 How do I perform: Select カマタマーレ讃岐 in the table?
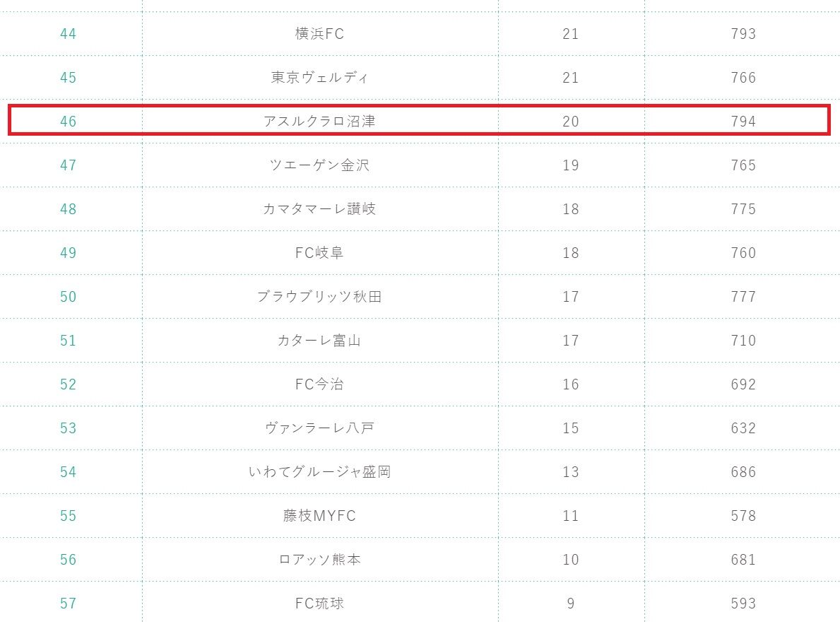[x=319, y=209]
